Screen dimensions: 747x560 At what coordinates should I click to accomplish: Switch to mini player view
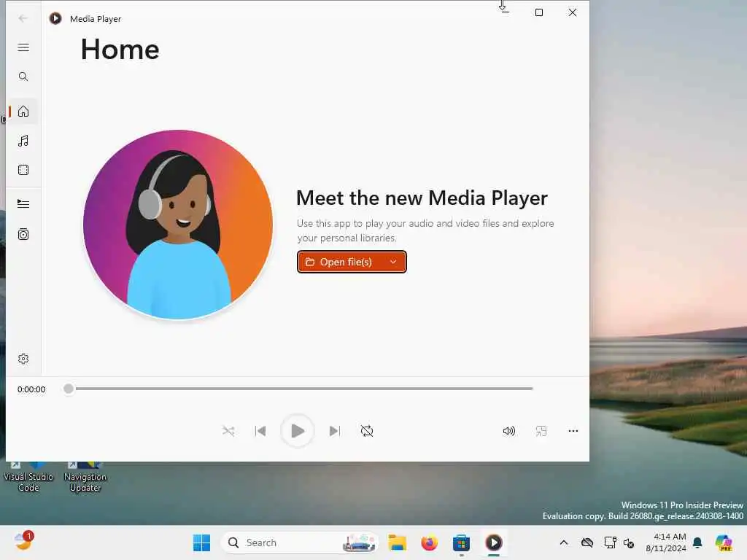pos(541,431)
